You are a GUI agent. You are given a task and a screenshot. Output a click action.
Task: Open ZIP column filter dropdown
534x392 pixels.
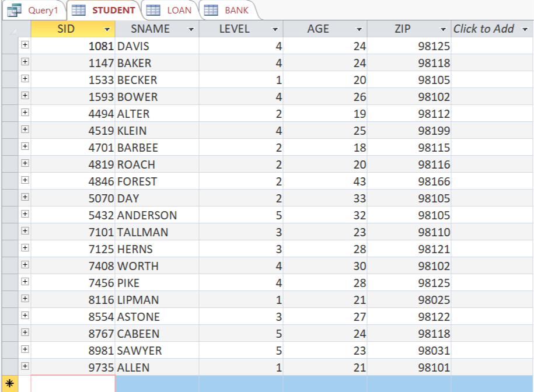(x=443, y=29)
